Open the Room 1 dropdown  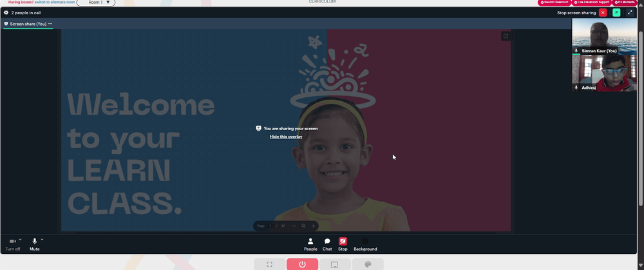96,3
